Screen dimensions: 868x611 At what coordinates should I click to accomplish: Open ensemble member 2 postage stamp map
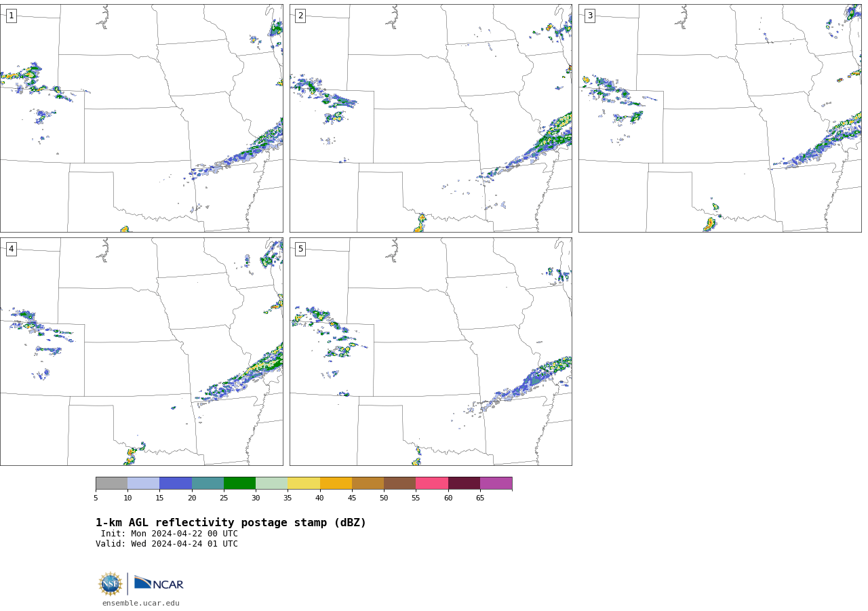431,118
